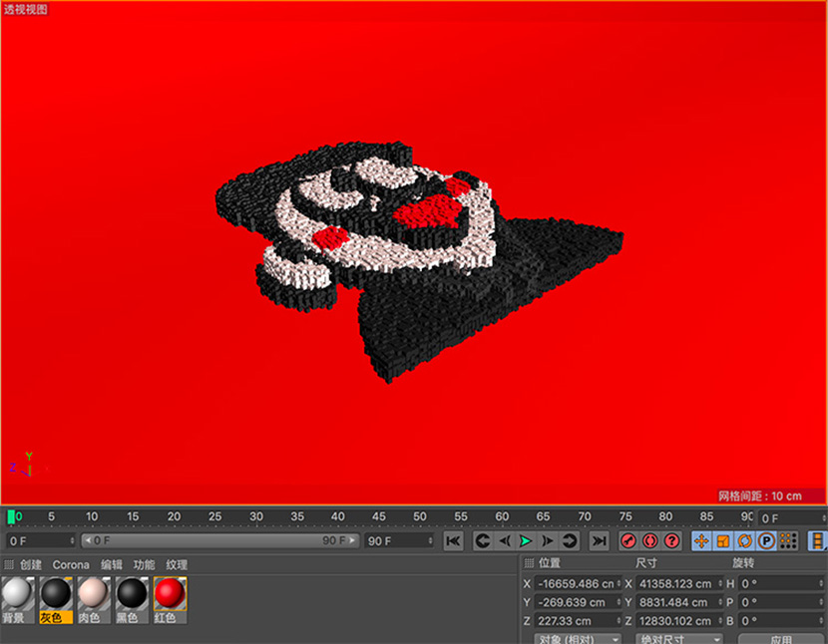Open the 绝对尺寸 dropdown
The image size is (828, 644).
[679, 639]
